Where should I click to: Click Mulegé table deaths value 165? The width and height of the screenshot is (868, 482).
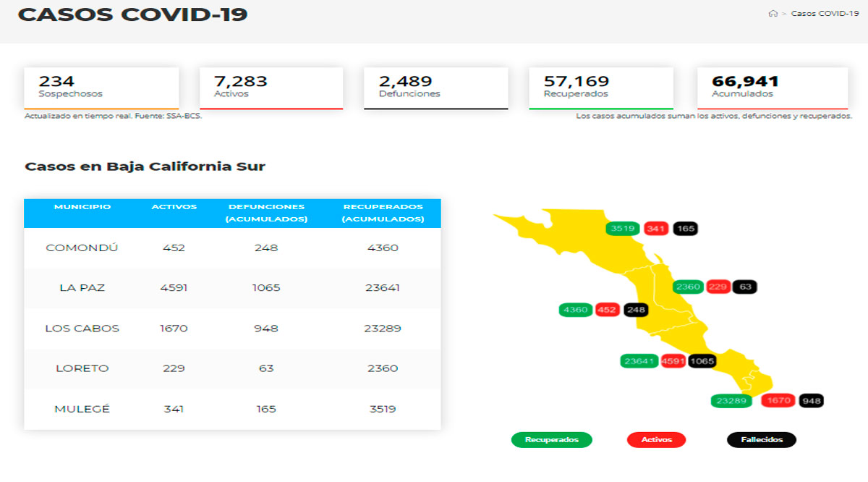coord(266,409)
